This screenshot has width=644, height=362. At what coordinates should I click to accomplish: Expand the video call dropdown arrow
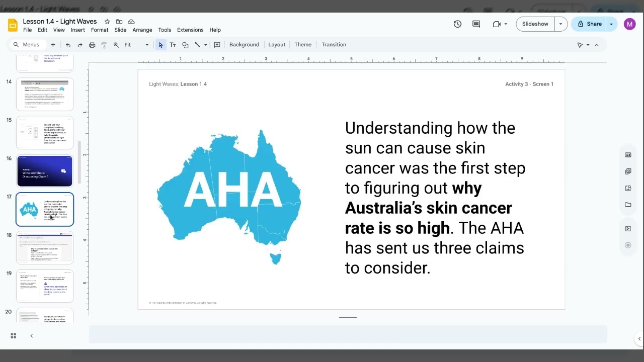click(x=506, y=24)
